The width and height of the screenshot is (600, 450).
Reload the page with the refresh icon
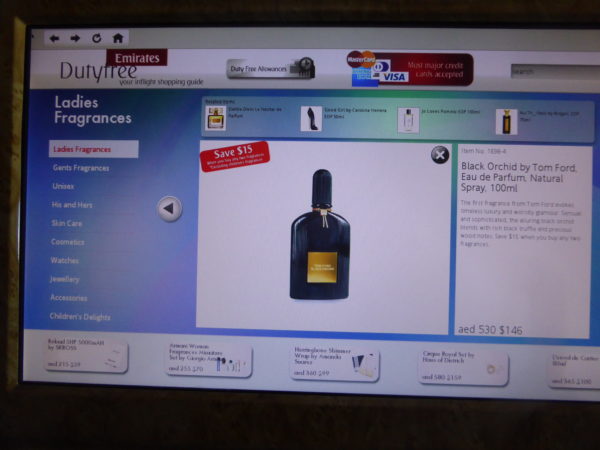[97, 38]
